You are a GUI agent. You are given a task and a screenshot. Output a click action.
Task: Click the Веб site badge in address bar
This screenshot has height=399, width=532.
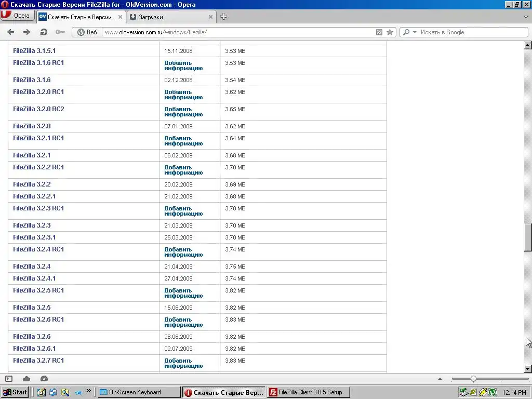tap(87, 32)
